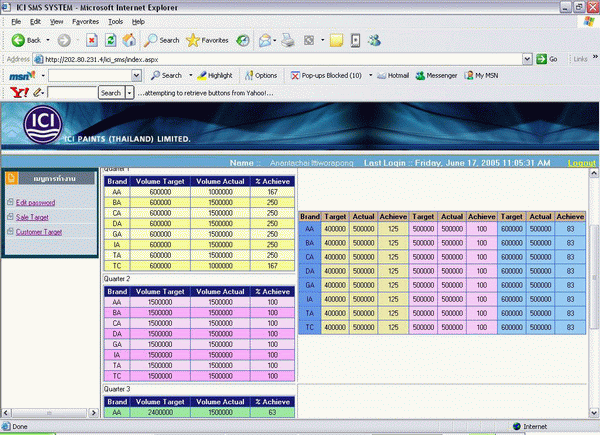Image resolution: width=600 pixels, height=435 pixels.
Task: Log out using the Logout link
Action: [581, 163]
